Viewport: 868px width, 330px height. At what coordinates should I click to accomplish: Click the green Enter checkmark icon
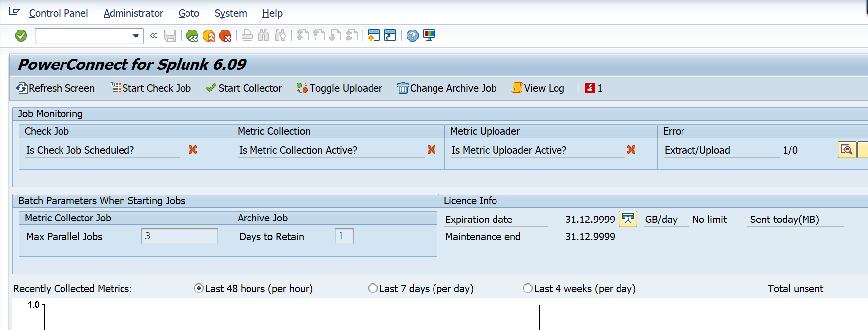point(21,36)
